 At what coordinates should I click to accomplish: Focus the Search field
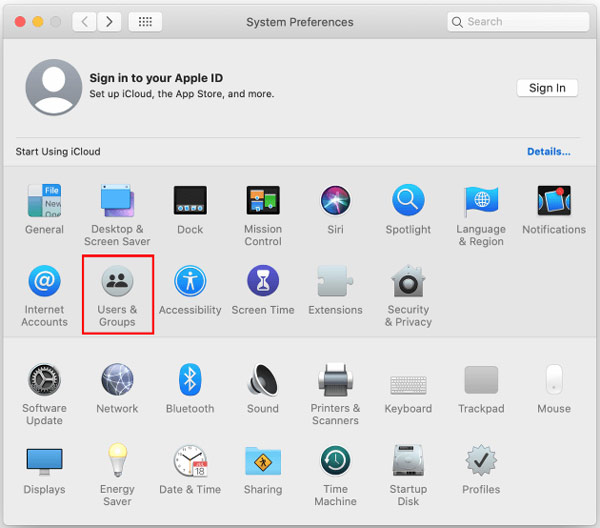click(x=518, y=22)
